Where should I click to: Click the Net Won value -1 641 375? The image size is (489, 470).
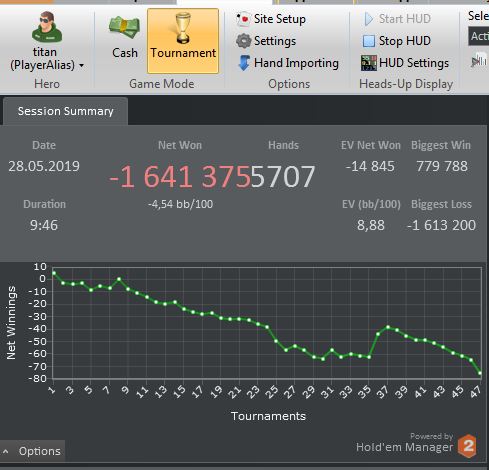pyautogui.click(x=180, y=176)
